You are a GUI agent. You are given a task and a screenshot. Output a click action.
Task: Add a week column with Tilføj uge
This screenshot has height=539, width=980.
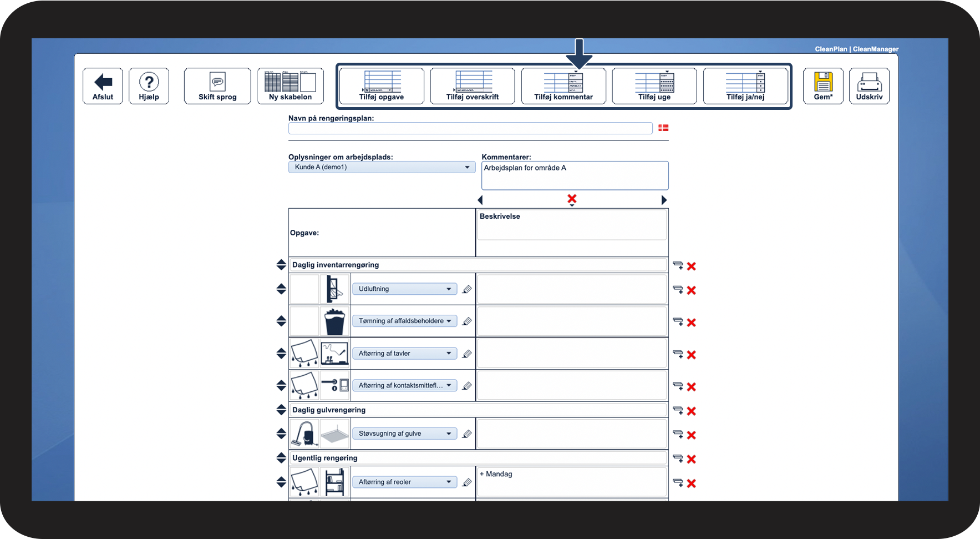654,86
